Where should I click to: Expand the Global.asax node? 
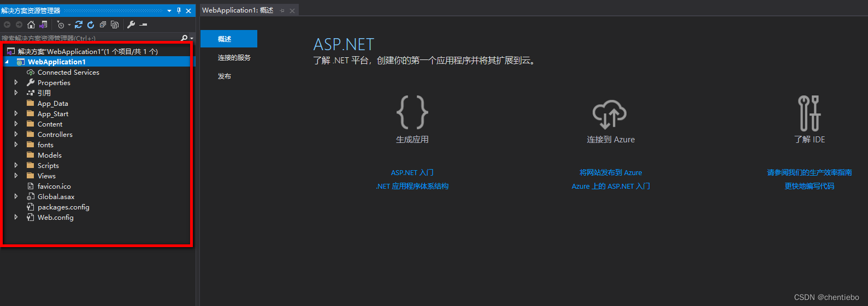(x=16, y=196)
